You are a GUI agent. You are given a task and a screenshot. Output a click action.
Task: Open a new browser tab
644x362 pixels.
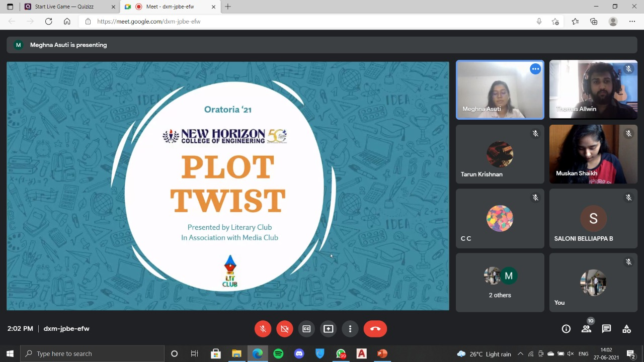click(228, 7)
